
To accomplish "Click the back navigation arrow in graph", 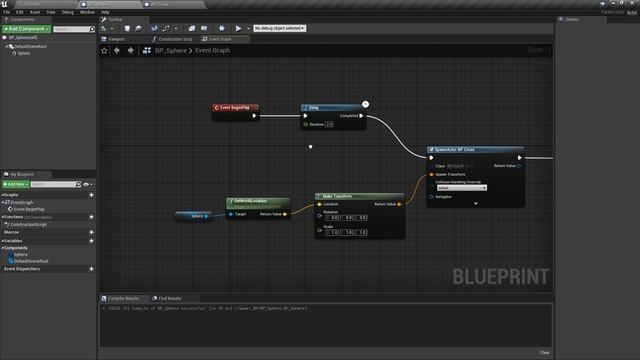I will [117, 50].
